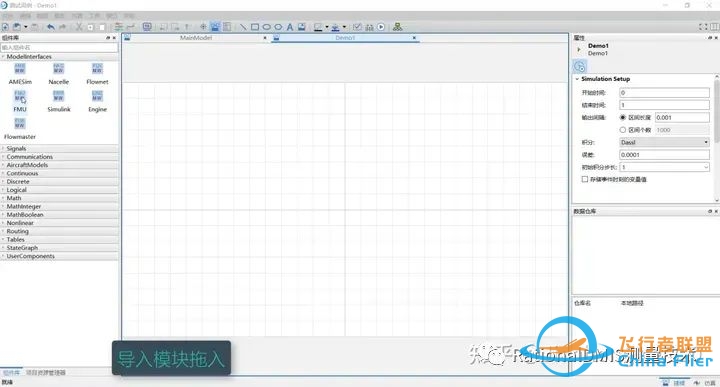Click the fullscreen expand icon at top right
Viewport: 720px width, 387px height.
[x=703, y=27]
